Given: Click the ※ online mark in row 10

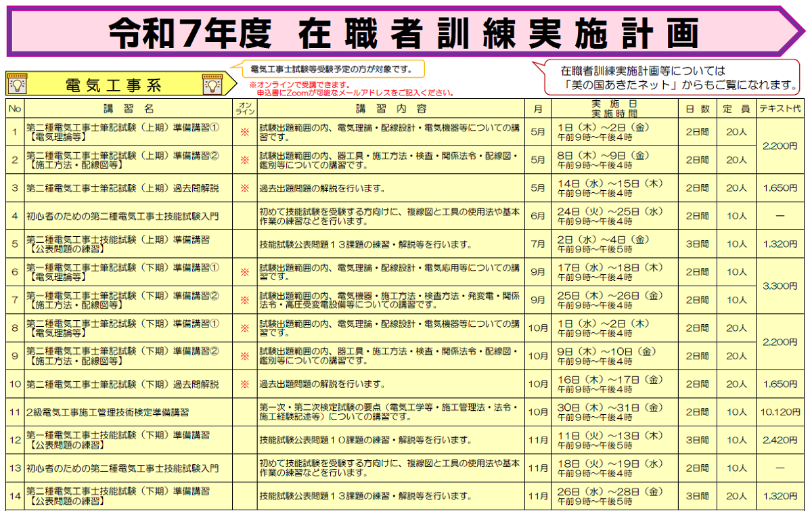Looking at the screenshot, I should pyautogui.click(x=245, y=384).
